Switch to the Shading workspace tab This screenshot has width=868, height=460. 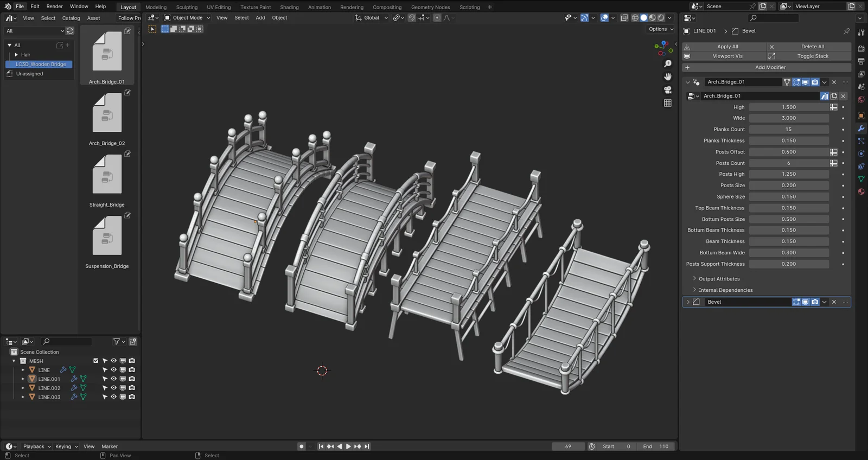coord(289,7)
